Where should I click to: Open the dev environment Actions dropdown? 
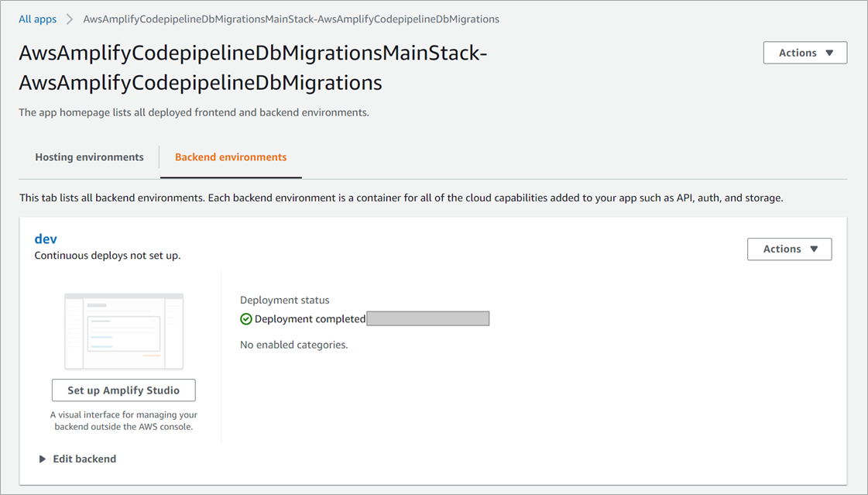(789, 249)
